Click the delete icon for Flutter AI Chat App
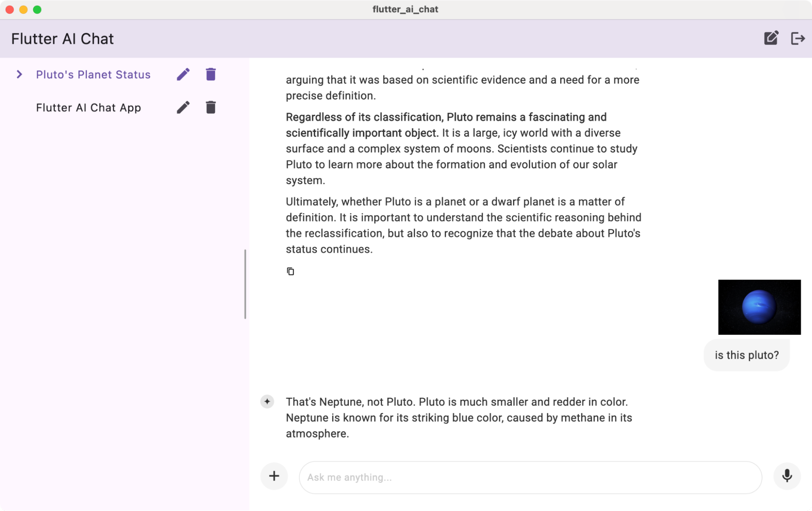The image size is (812, 511). click(210, 108)
